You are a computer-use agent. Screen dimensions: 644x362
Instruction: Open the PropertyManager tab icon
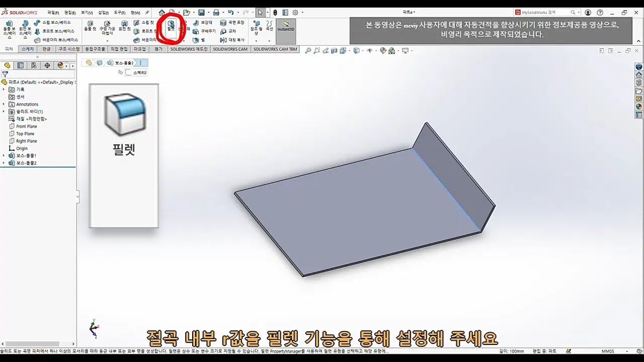coord(20,65)
